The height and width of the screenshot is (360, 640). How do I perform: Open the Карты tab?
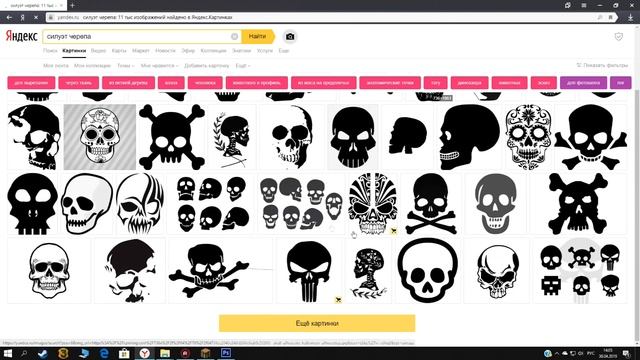pos(119,51)
